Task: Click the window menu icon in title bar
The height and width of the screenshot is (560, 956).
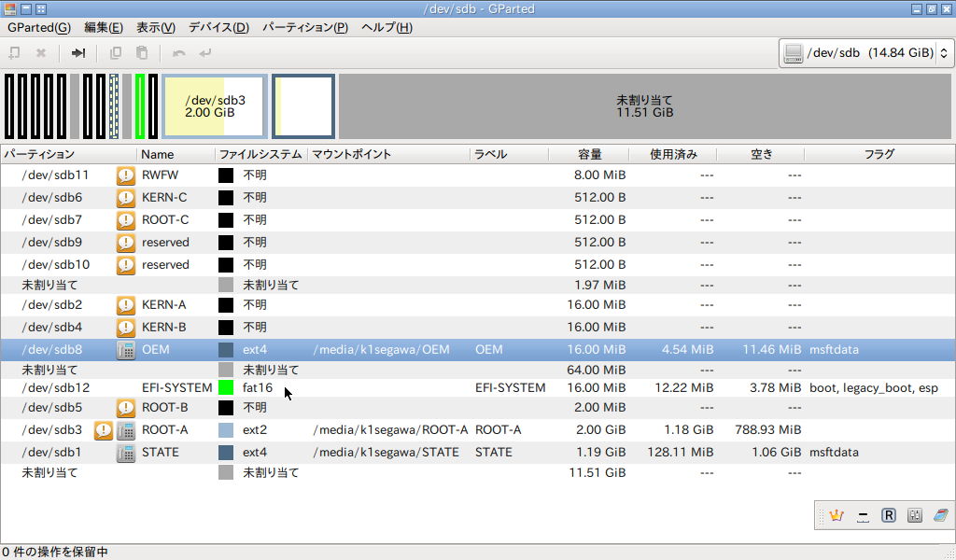Action: (x=9, y=9)
